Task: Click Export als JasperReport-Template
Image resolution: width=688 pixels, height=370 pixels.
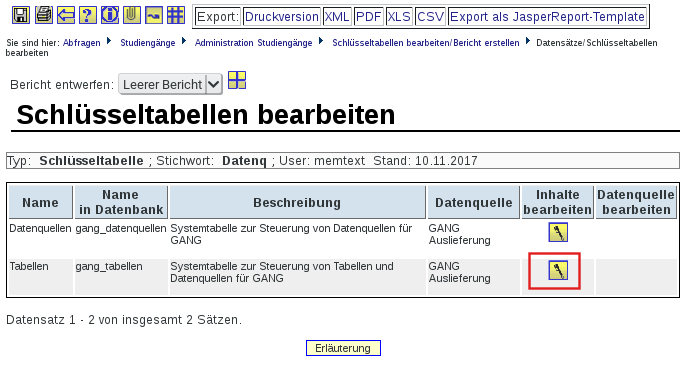Action: point(547,17)
